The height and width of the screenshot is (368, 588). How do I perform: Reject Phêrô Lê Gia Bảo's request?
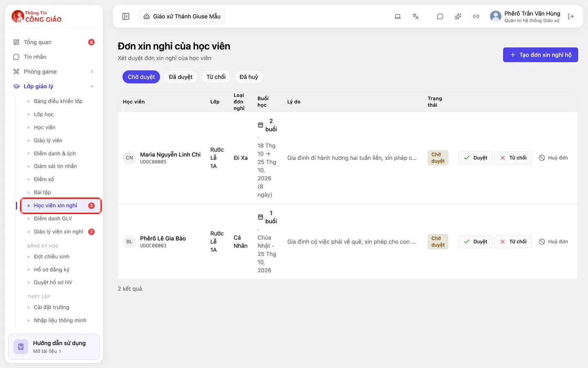tap(513, 242)
